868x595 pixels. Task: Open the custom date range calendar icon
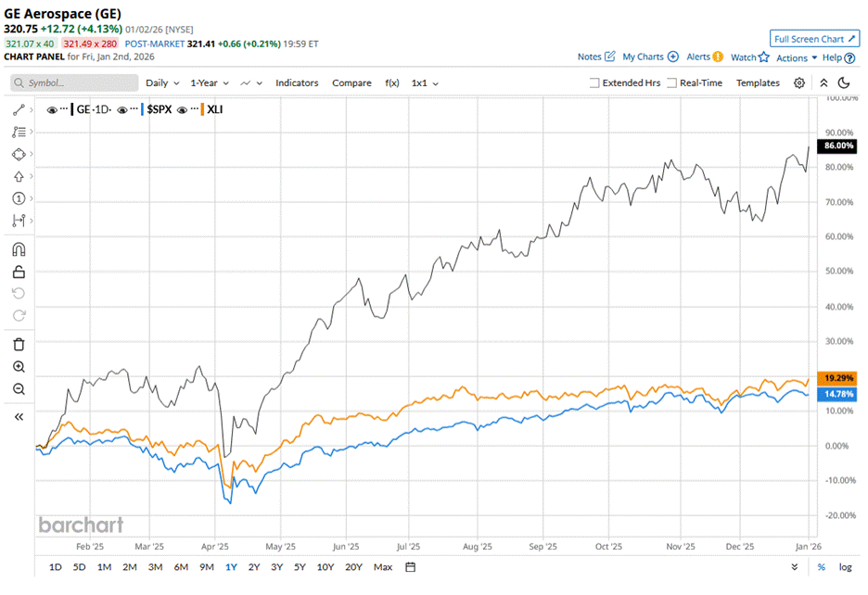[410, 567]
